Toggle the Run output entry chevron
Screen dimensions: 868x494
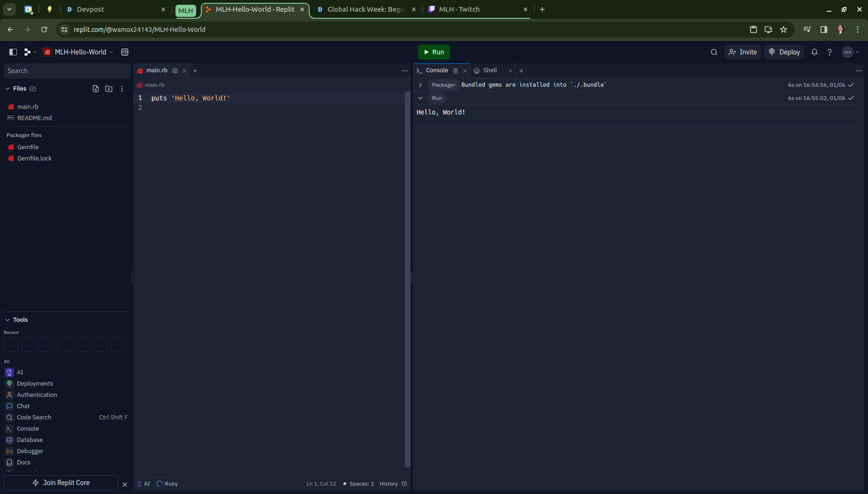(420, 98)
